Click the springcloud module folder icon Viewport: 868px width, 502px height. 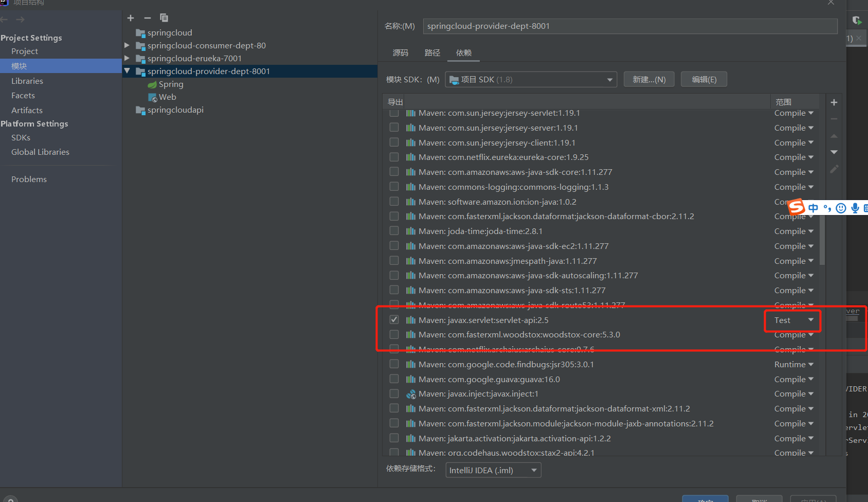tap(140, 33)
